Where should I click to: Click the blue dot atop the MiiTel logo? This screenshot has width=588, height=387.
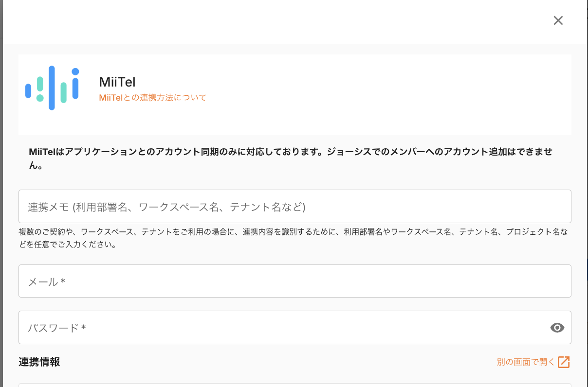pos(75,71)
